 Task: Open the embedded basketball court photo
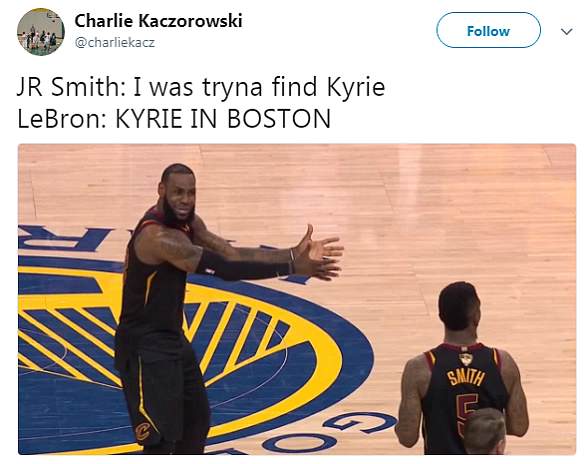pyautogui.click(x=297, y=299)
